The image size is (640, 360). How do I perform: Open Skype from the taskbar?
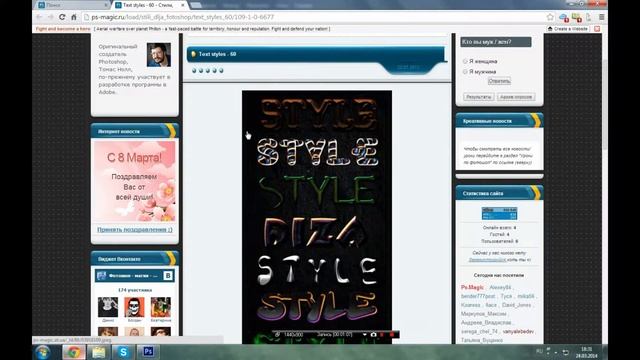pos(123,352)
